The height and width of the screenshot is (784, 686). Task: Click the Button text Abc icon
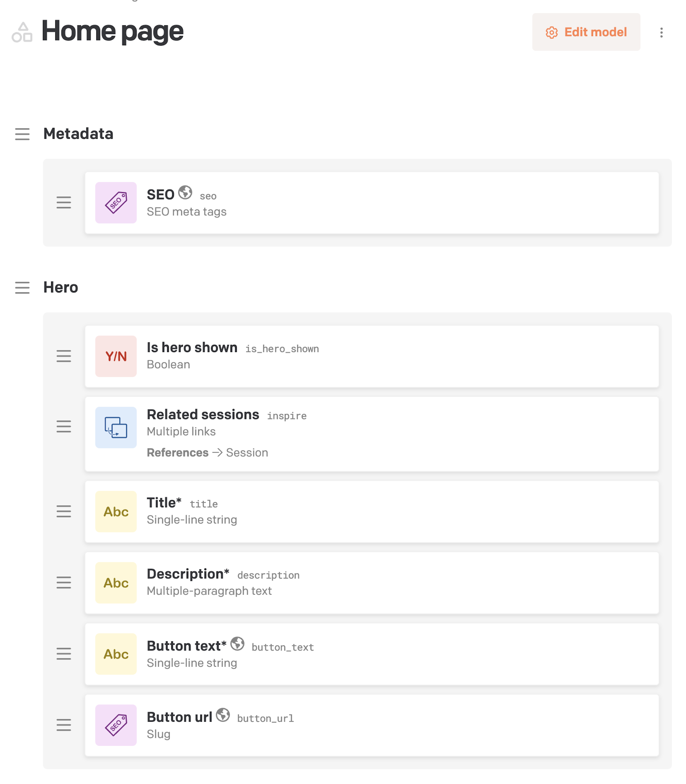[116, 654]
